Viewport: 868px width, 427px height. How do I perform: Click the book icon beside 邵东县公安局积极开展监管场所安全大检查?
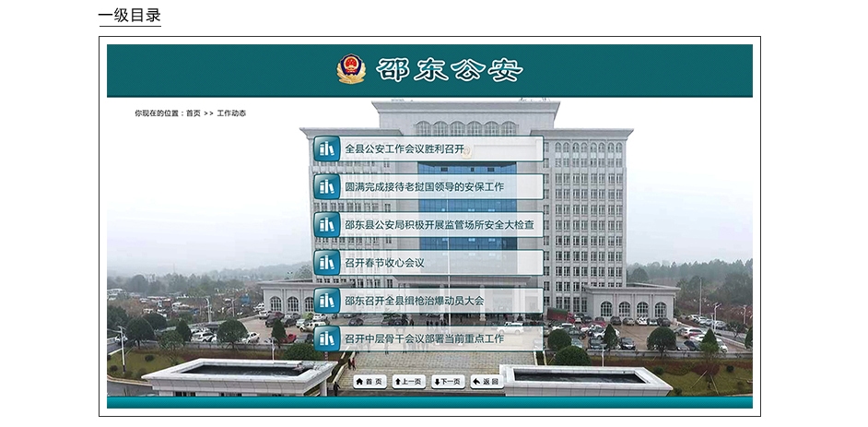coord(326,225)
